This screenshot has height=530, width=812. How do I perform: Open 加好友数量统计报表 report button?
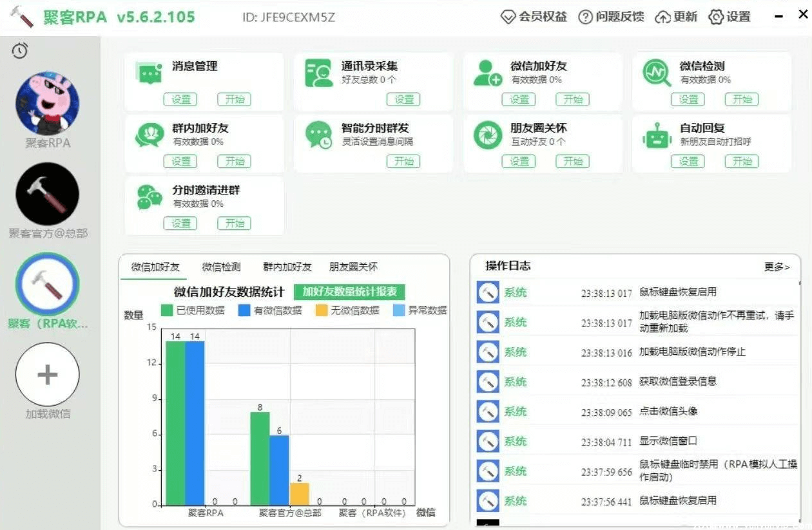point(349,292)
